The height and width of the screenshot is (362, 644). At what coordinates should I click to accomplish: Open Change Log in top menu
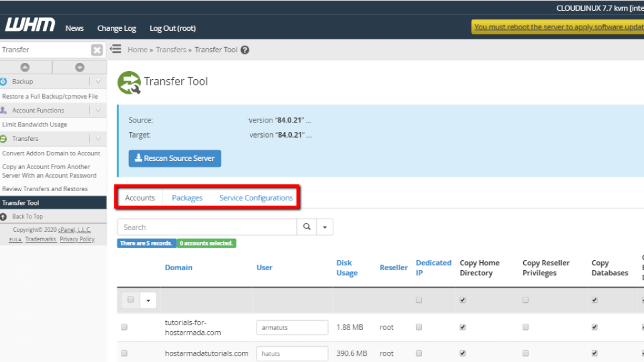click(116, 28)
